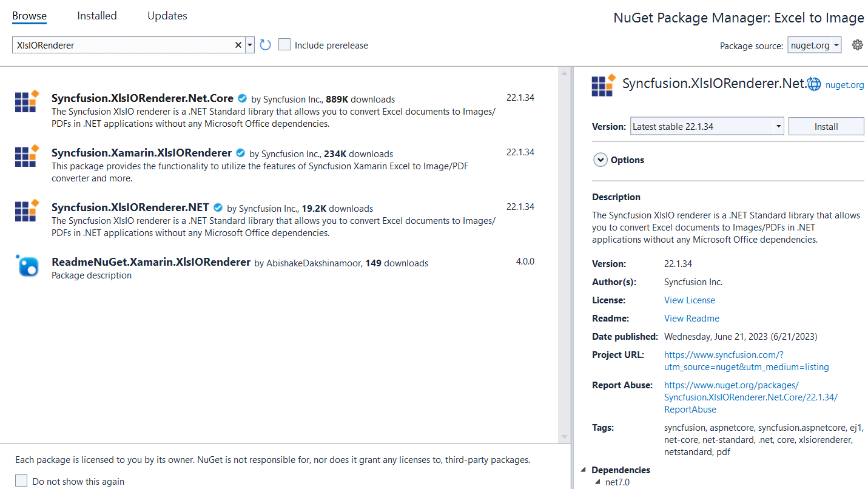Switch to the Installed tab
This screenshot has height=489, width=868.
tap(97, 16)
